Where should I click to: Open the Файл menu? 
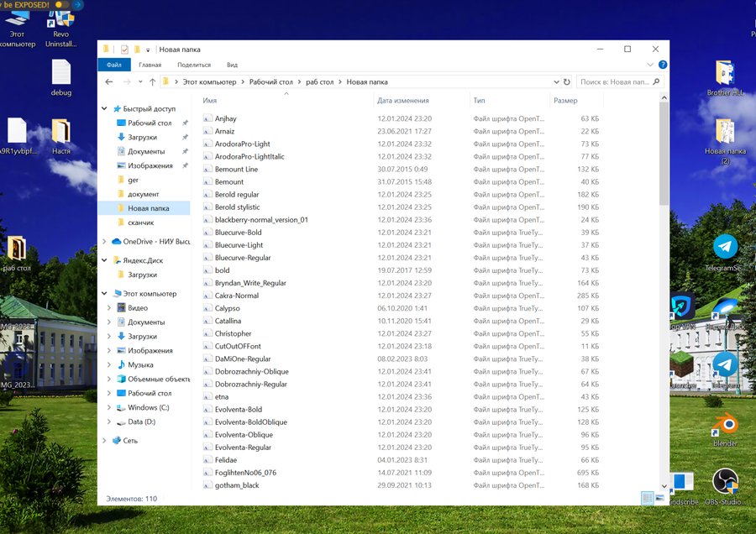click(114, 65)
